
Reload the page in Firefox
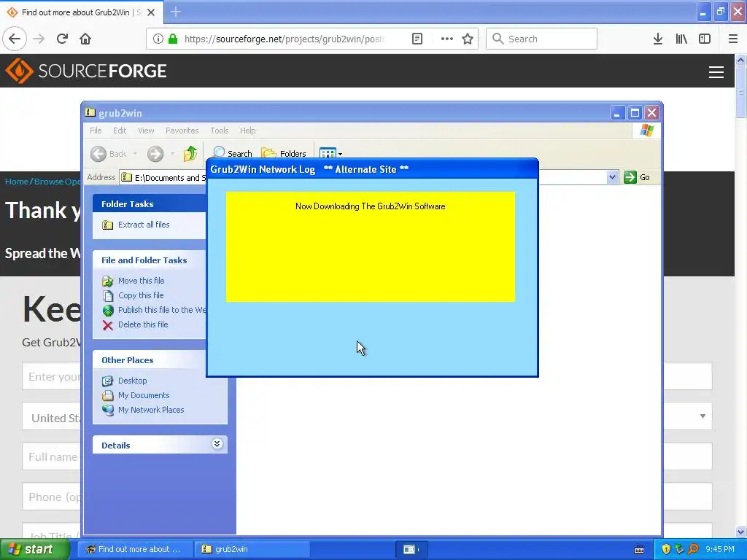pos(62,39)
